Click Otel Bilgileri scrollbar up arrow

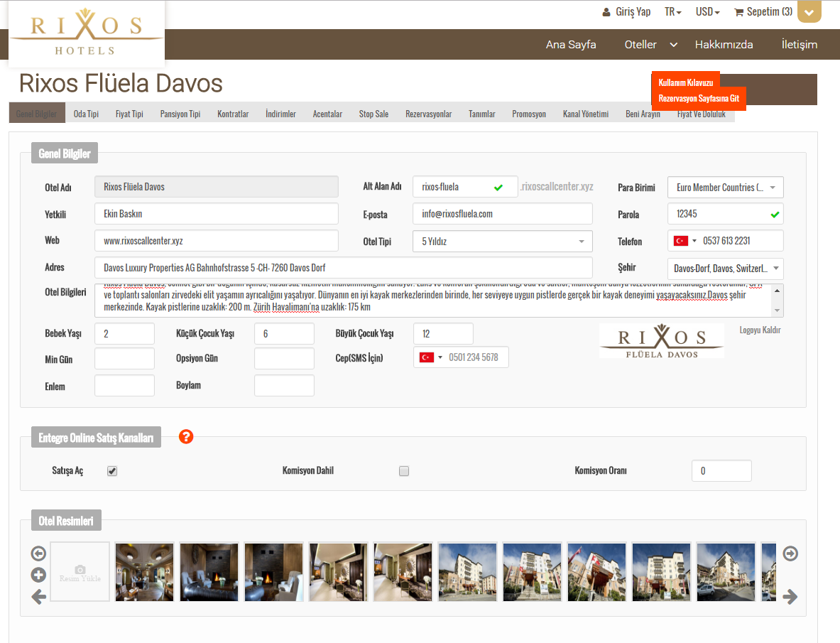pos(777,291)
